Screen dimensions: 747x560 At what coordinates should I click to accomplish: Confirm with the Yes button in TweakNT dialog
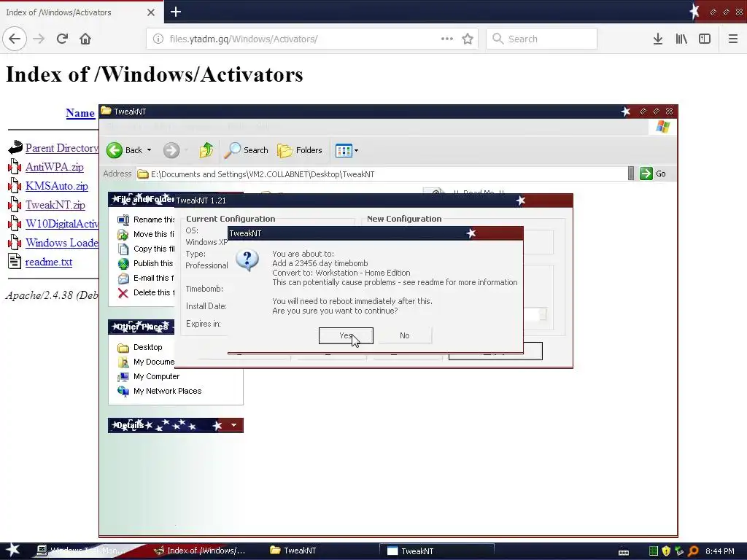(346, 335)
